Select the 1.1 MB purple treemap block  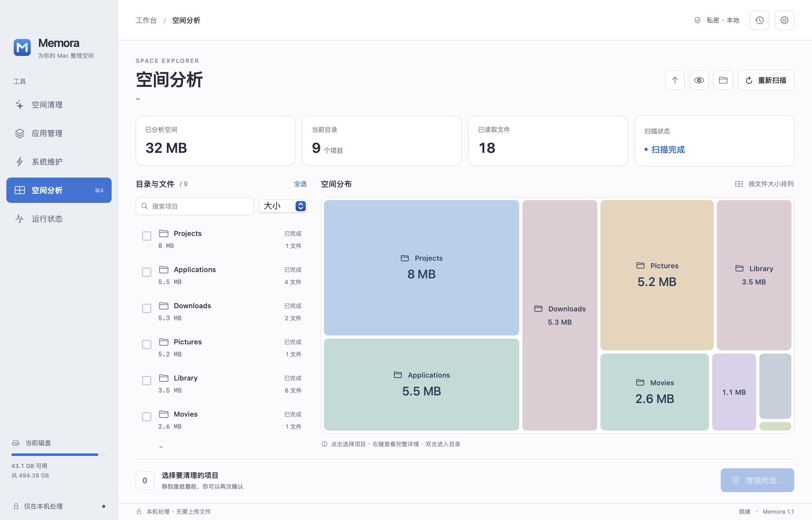point(734,392)
